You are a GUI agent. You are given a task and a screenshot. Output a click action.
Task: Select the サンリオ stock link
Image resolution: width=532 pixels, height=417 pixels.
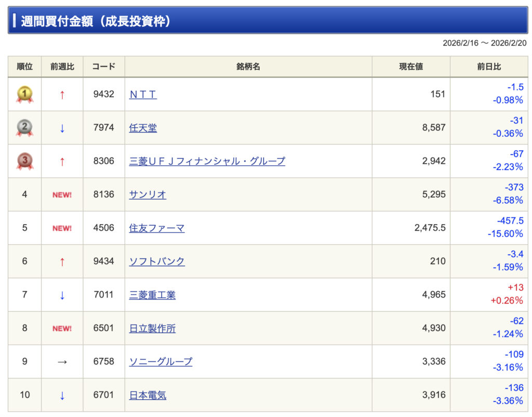click(148, 195)
